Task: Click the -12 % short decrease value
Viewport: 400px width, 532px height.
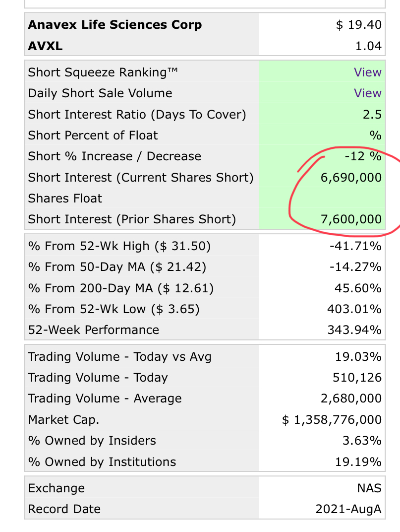Action: click(x=363, y=156)
